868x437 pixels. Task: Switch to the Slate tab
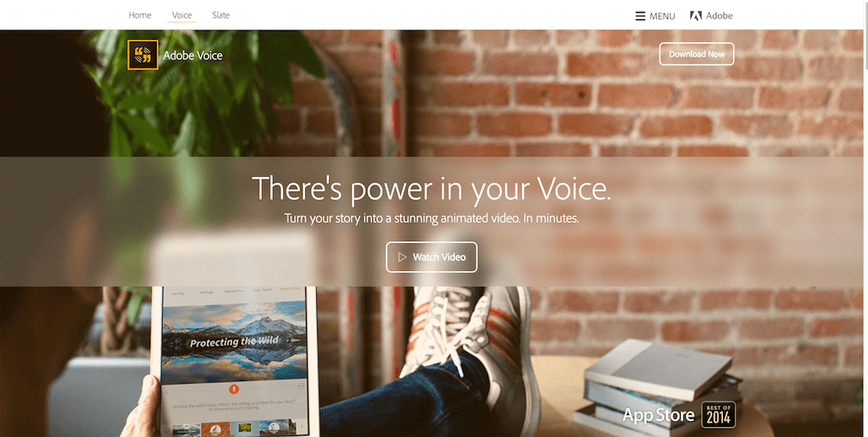[221, 15]
